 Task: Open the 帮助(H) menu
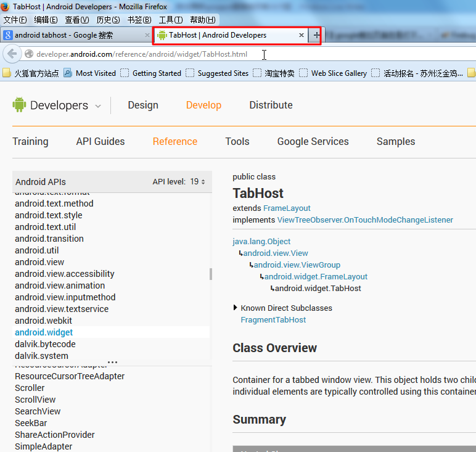202,20
